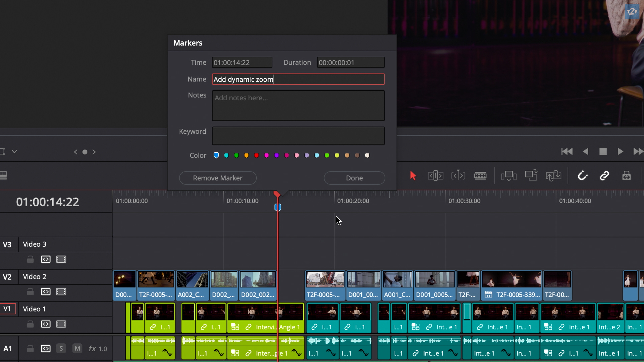Click into the Notes text area

tap(298, 106)
